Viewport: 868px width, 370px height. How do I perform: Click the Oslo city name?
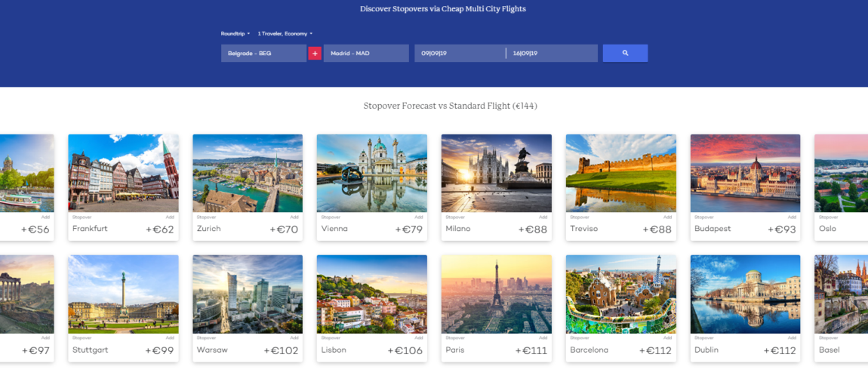827,228
